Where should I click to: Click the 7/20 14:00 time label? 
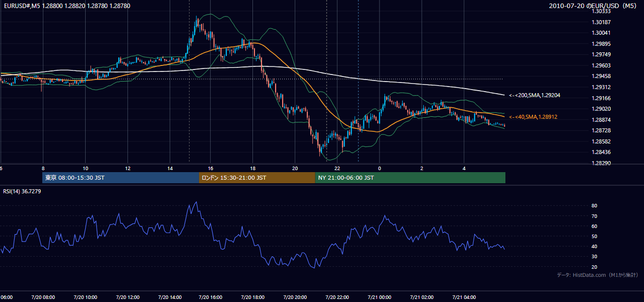click(x=170, y=297)
